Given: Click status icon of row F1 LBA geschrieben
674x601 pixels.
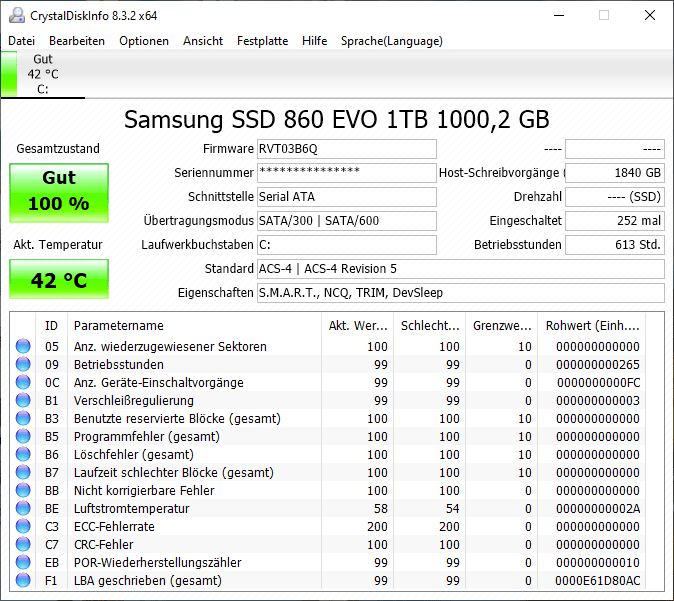Looking at the screenshot, I should pyautogui.click(x=23, y=580).
